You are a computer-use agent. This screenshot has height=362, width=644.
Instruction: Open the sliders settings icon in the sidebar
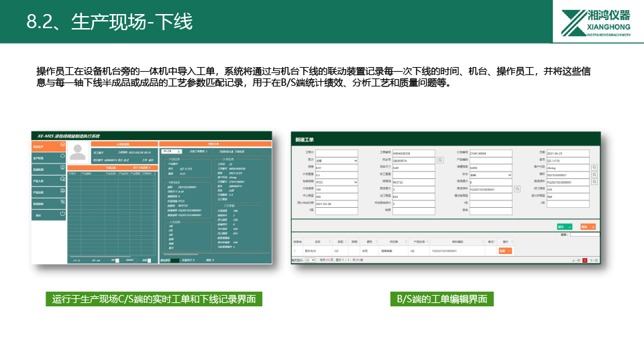[62, 203]
